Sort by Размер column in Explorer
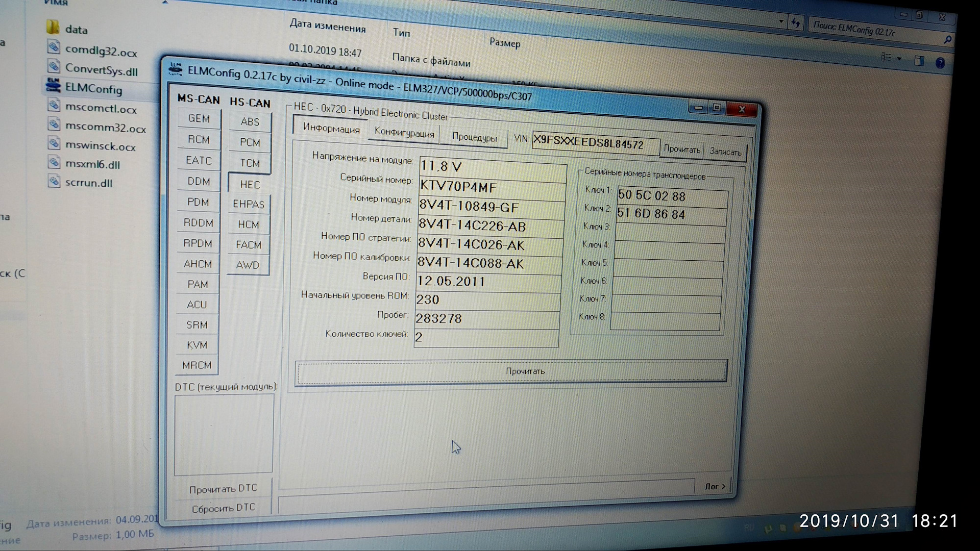 [505, 42]
